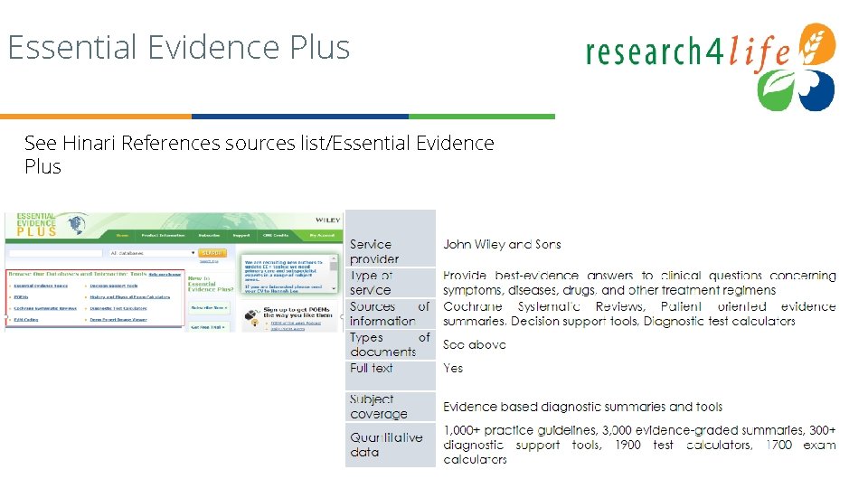Screen dimensions: 868x488
Task: Click the 'Subject coverage' table cell
Action: point(391,407)
